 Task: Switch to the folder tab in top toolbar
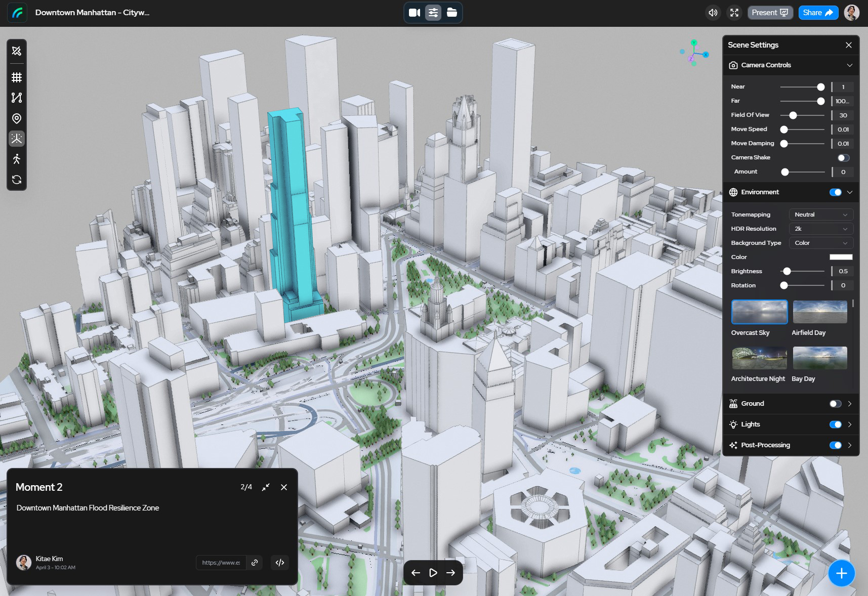tap(452, 13)
